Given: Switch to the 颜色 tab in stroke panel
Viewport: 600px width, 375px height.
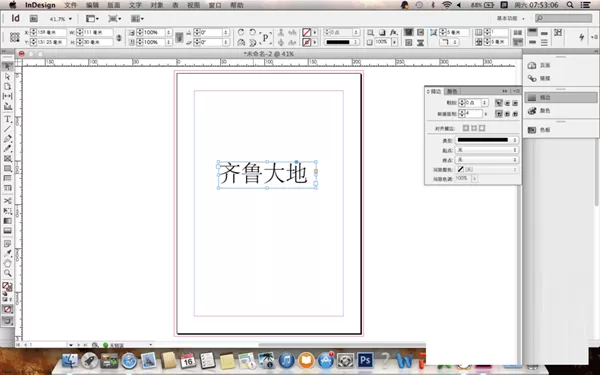Looking at the screenshot, I should (452, 91).
